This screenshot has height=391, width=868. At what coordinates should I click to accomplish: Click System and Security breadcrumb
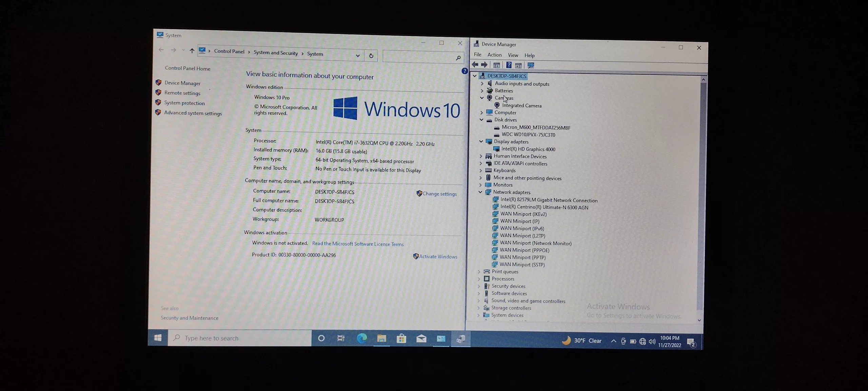[x=276, y=53]
